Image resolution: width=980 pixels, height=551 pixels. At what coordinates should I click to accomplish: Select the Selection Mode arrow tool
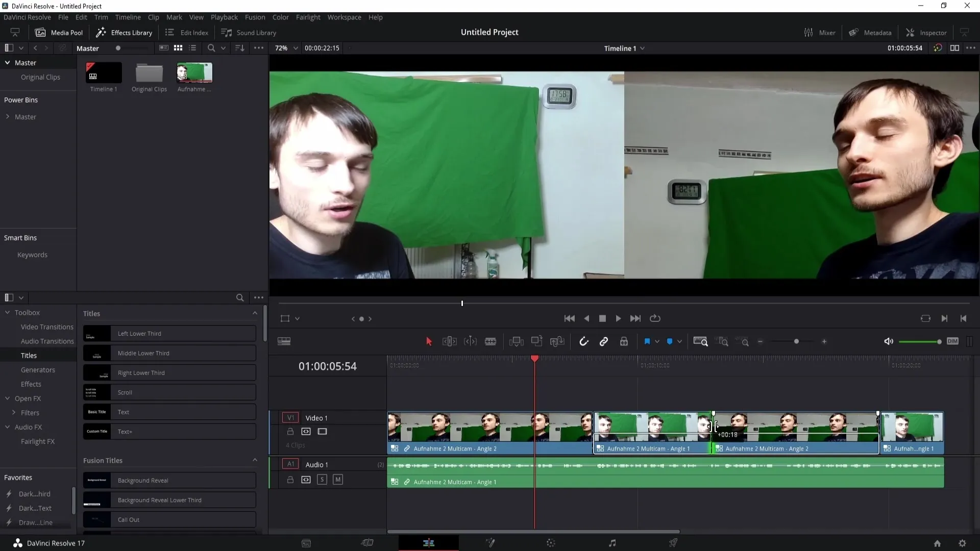(x=429, y=341)
